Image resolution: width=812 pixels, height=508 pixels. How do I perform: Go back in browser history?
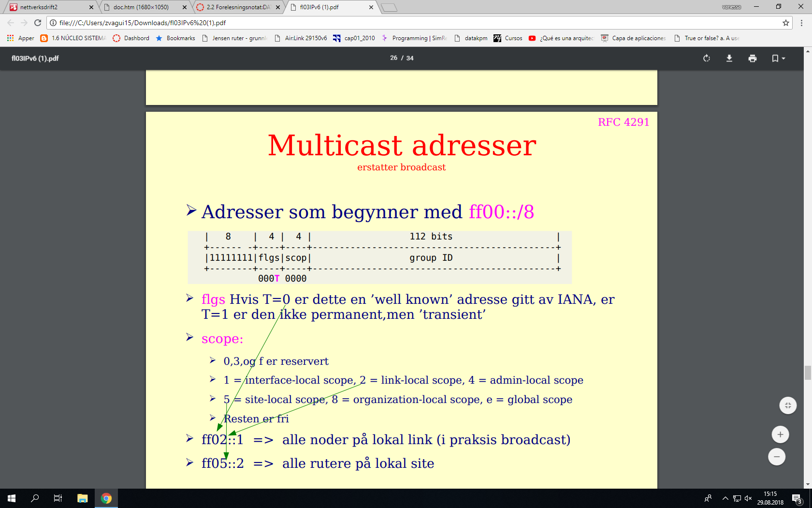11,23
